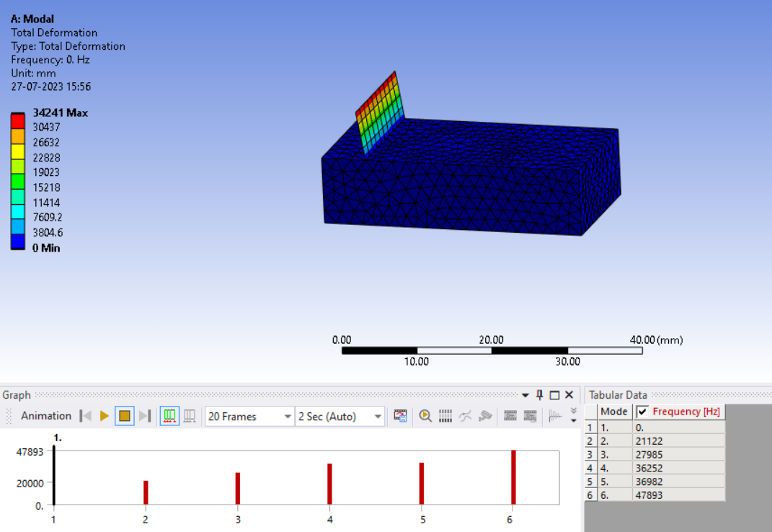Screen dimensions: 772x532
Task: Click the curve icon in Graph toolbar
Action: pos(465,416)
